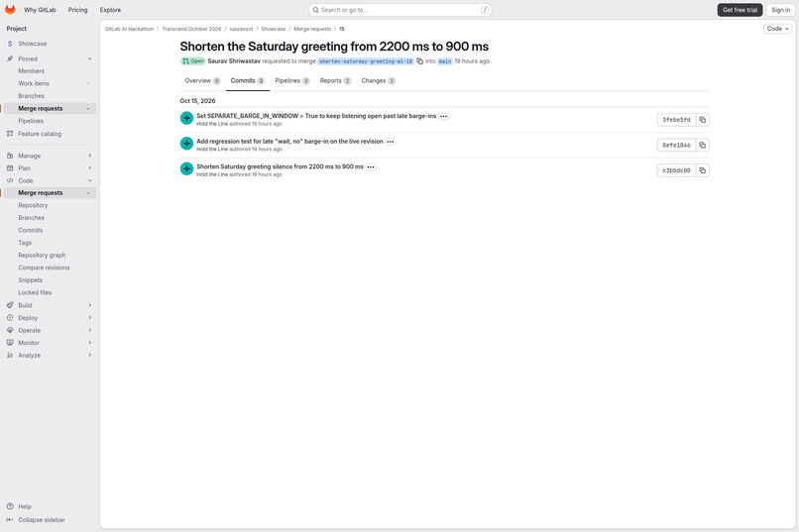The width and height of the screenshot is (799, 532).
Task: Click the Plan calendar icon
Action: click(10, 168)
